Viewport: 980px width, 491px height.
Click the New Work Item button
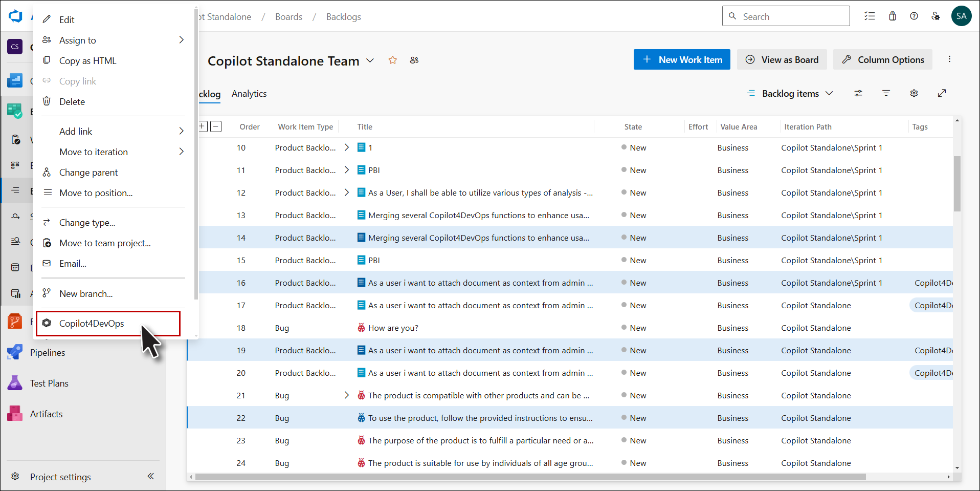pos(682,59)
